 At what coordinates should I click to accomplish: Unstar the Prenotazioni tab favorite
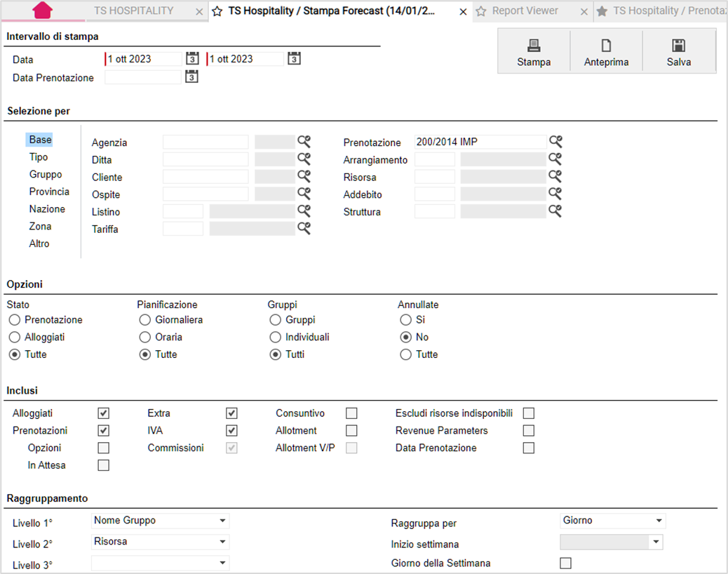602,11
